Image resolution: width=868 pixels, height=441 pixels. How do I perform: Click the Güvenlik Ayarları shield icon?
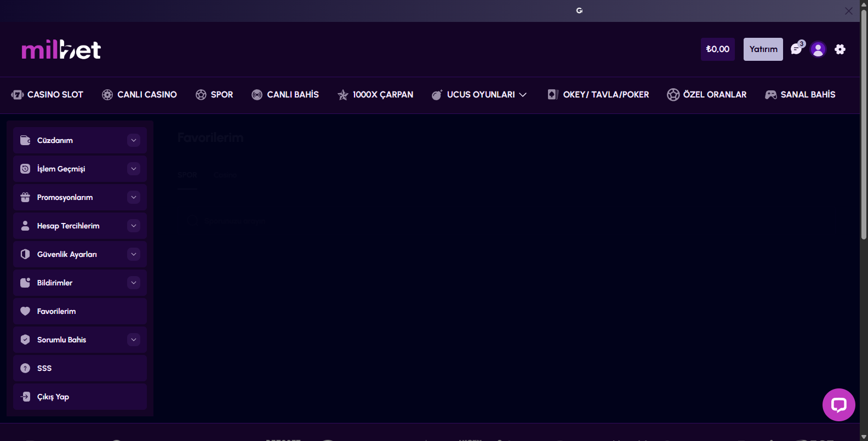(x=25, y=254)
